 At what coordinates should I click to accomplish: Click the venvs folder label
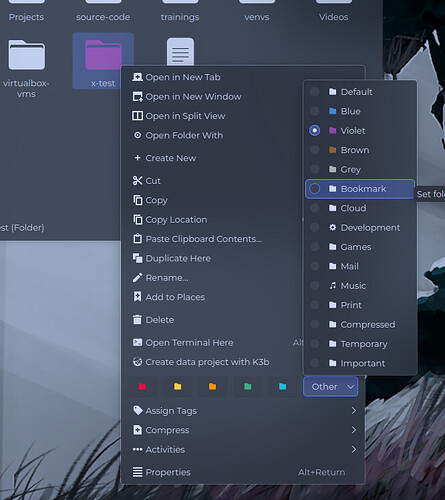click(x=257, y=17)
